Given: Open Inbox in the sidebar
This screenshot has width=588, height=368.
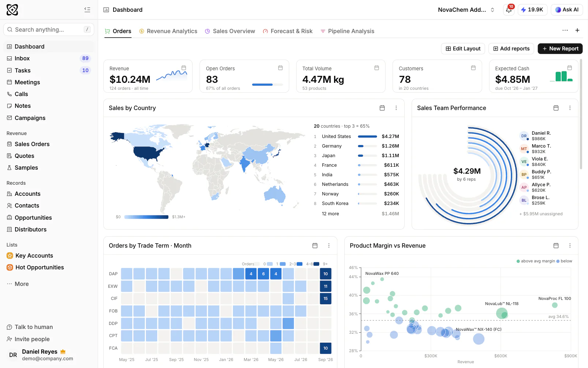Looking at the screenshot, I should click(49, 58).
